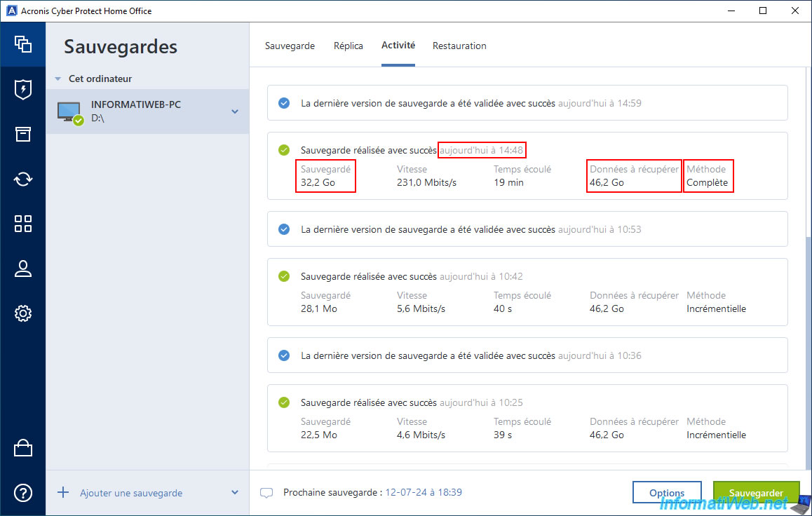The image size is (812, 516).
Task: Switch to the Sauvegarde tab
Action: coord(290,46)
